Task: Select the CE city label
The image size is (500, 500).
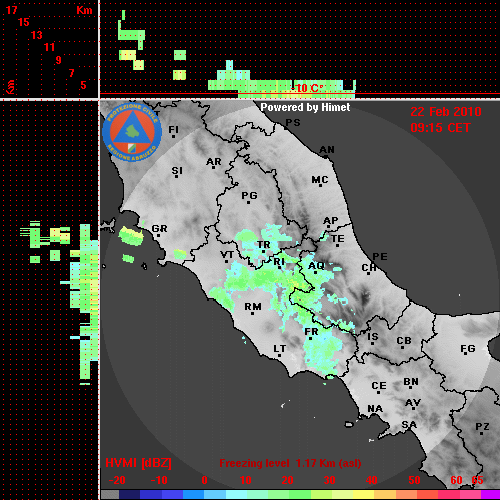Action: click(379, 386)
